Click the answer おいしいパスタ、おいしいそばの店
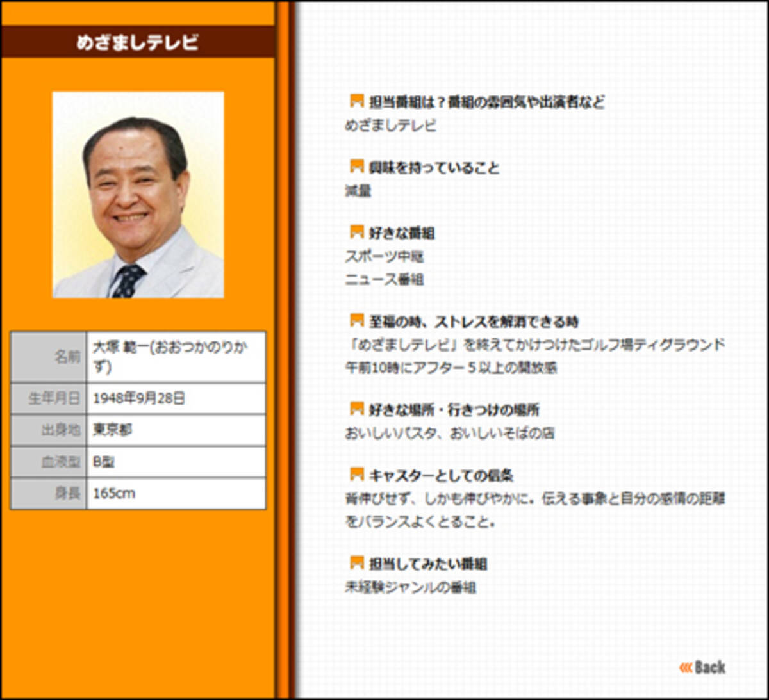Image resolution: width=769 pixels, height=700 pixels. (x=450, y=434)
